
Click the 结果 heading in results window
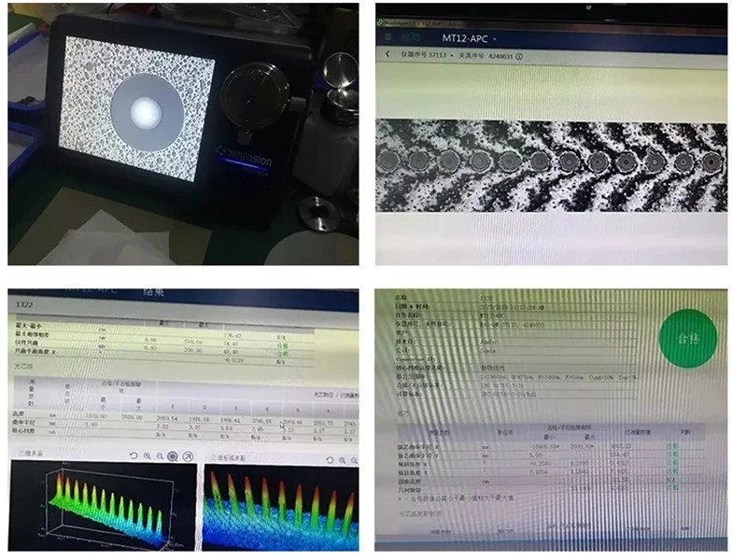153,292
